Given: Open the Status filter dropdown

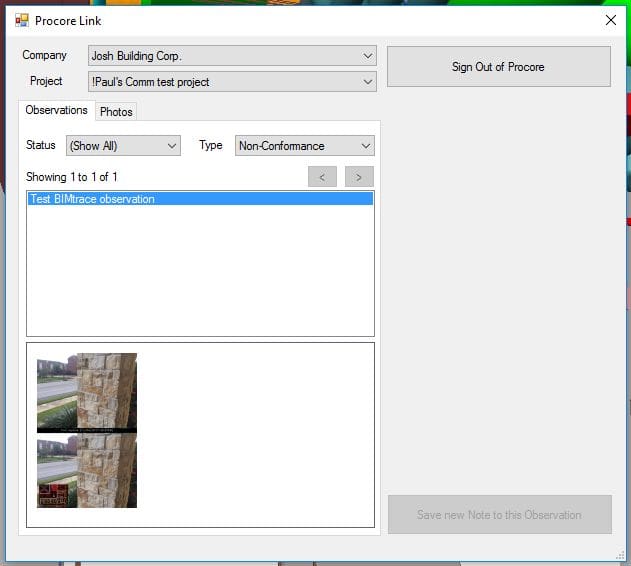Looking at the screenshot, I should pos(123,146).
